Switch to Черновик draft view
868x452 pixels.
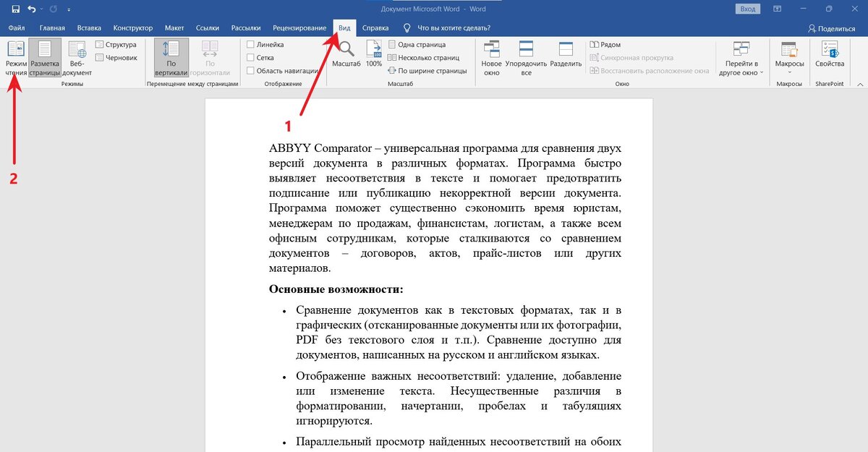click(115, 57)
